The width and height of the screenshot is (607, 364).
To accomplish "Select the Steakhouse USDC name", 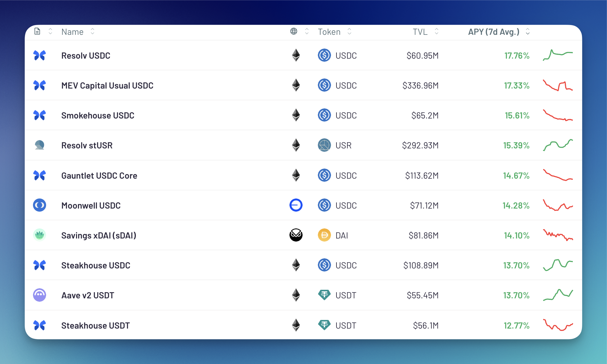I will tap(96, 265).
